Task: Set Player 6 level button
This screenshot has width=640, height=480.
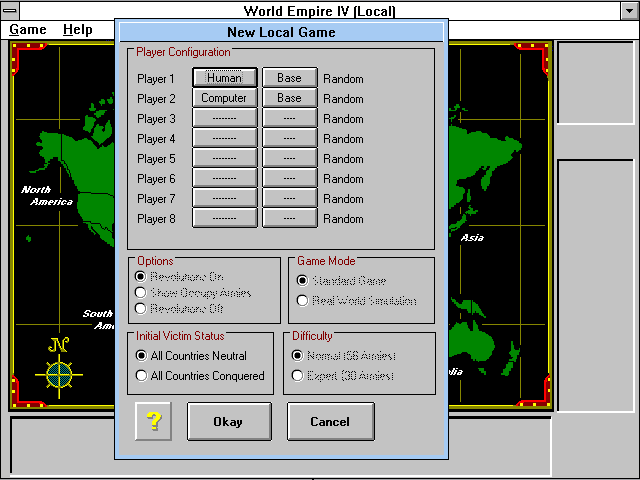Action: click(290, 178)
